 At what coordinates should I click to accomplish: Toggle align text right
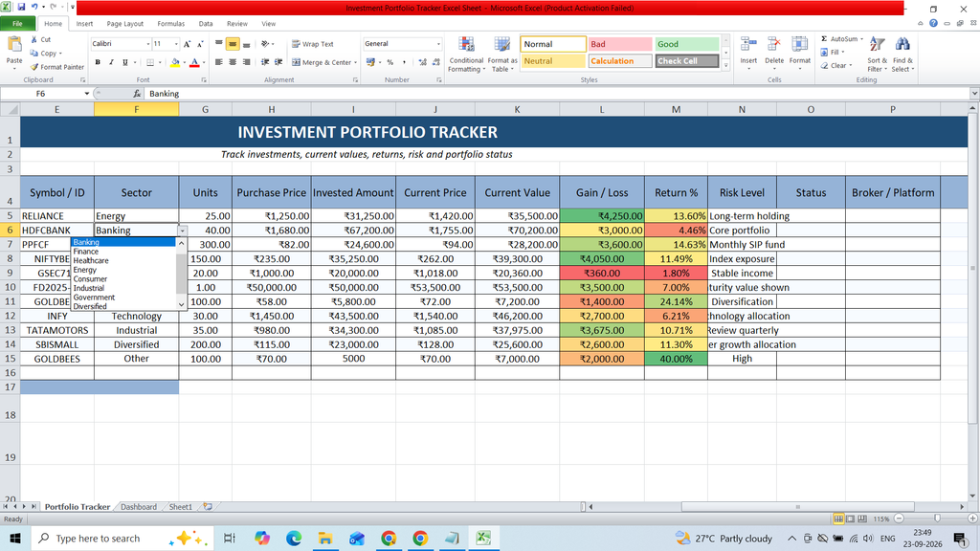246,62
